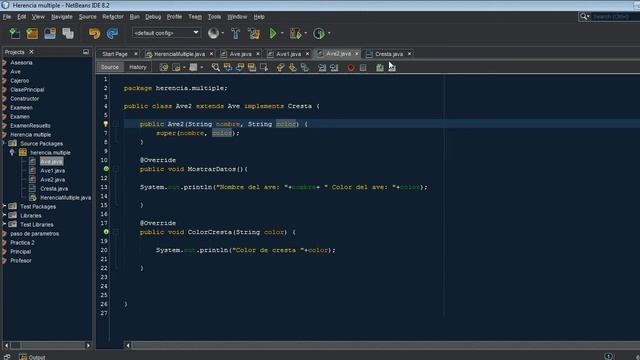Click the New Project icon
Viewport: 640px width, 360px height.
[x=32, y=33]
